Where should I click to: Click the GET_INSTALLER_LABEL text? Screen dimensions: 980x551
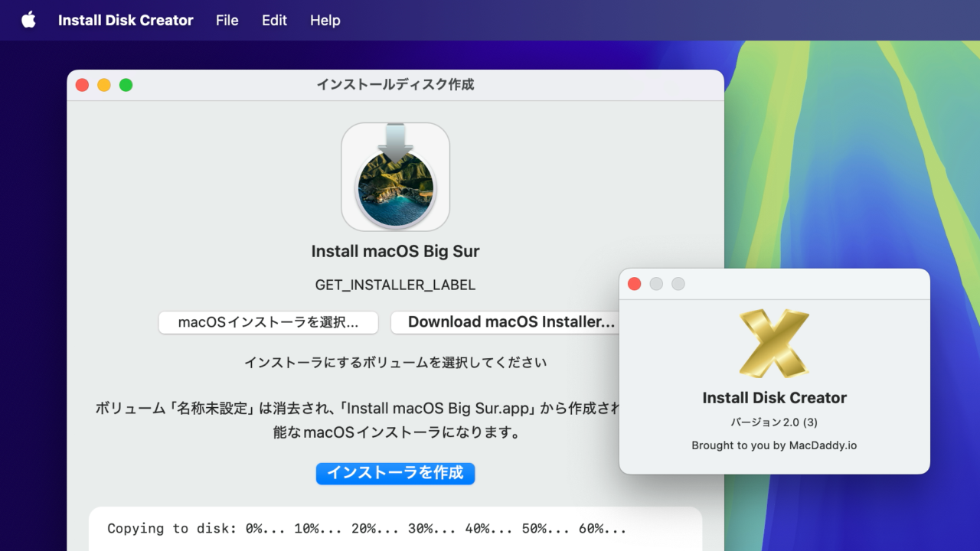pos(395,285)
